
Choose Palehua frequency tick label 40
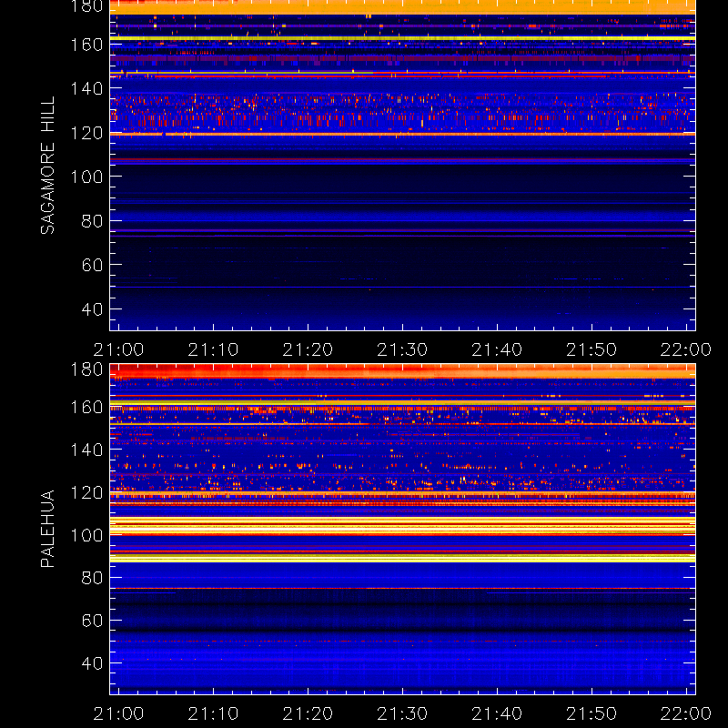tap(92, 663)
